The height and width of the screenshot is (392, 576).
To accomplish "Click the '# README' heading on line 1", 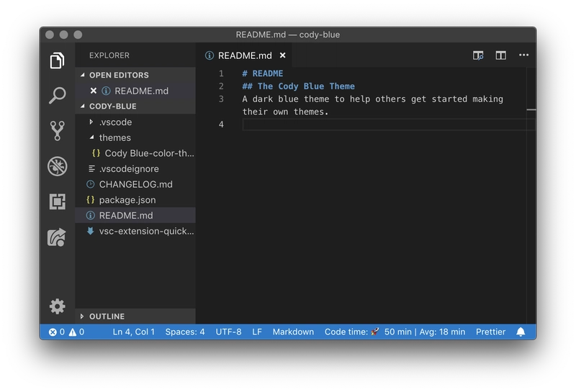I will 262,73.
